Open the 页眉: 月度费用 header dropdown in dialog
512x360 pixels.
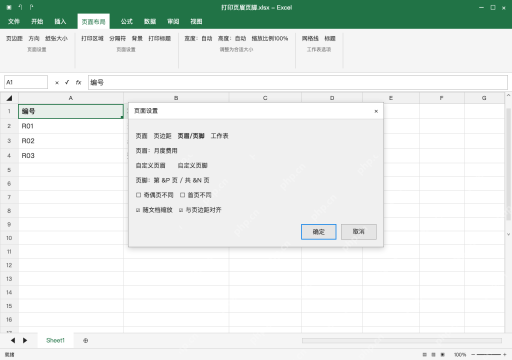pyautogui.click(x=156, y=151)
